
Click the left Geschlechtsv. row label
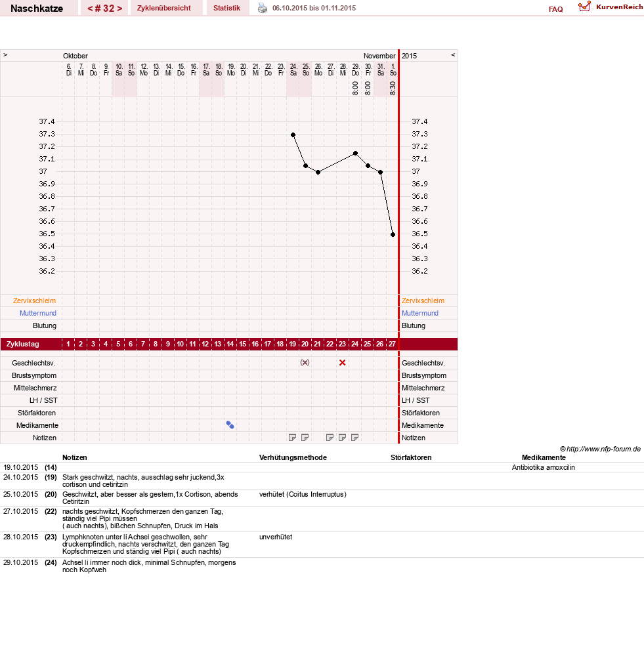coord(33,363)
